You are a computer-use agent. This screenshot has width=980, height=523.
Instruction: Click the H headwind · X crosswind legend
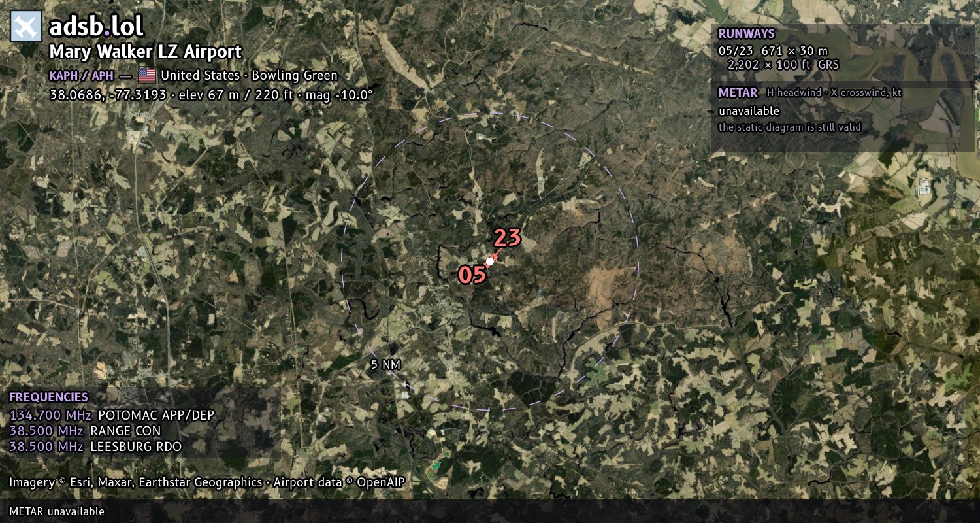834,93
